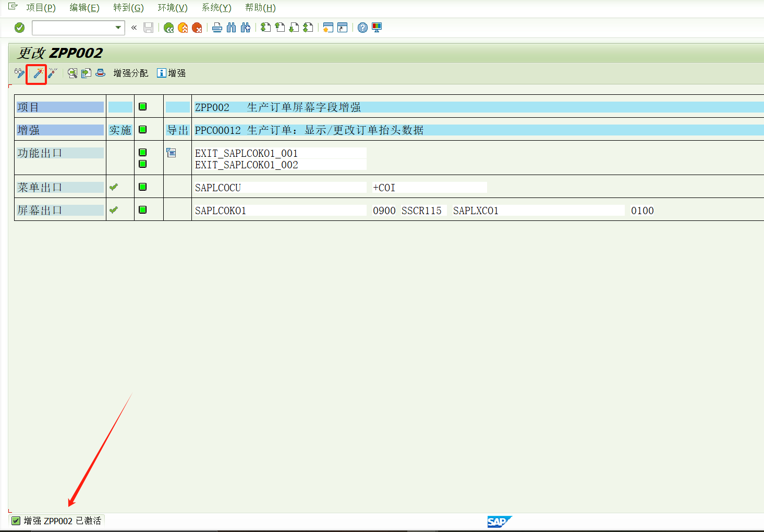Select the 功能出口 row label

[60, 153]
